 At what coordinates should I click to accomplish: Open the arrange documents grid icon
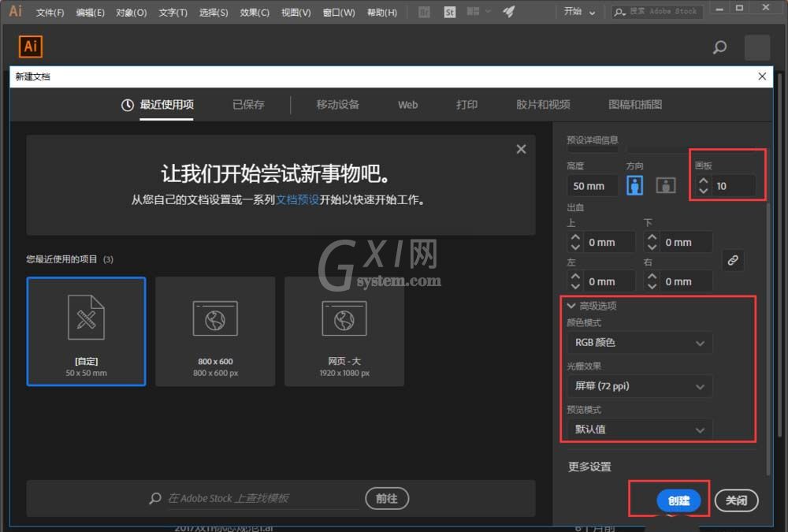(473, 11)
